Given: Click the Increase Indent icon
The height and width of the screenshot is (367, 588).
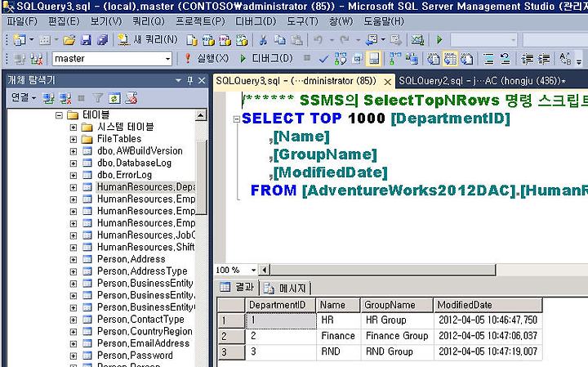Looking at the screenshot, I should point(544,59).
